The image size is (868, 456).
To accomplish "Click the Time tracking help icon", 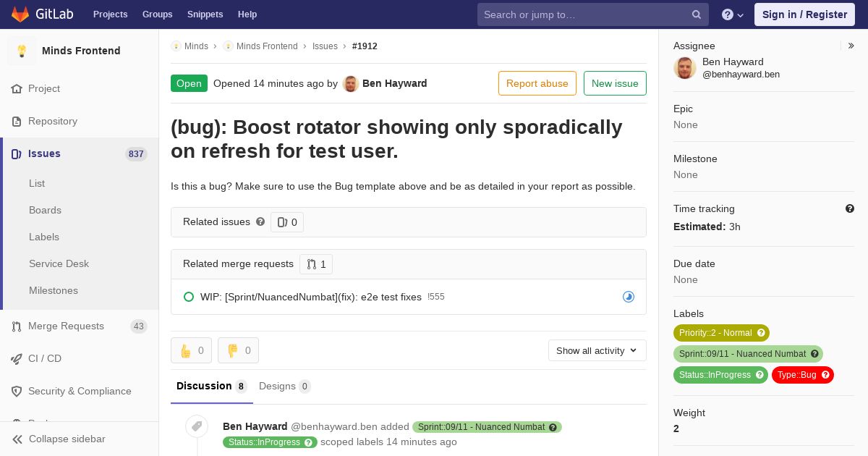I will [850, 208].
